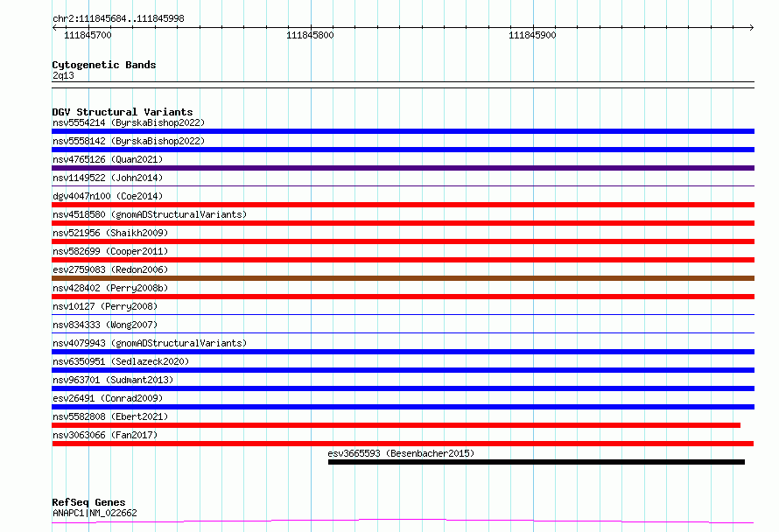Click the brown esv2759083 Redon2006 bar

pos(403,278)
